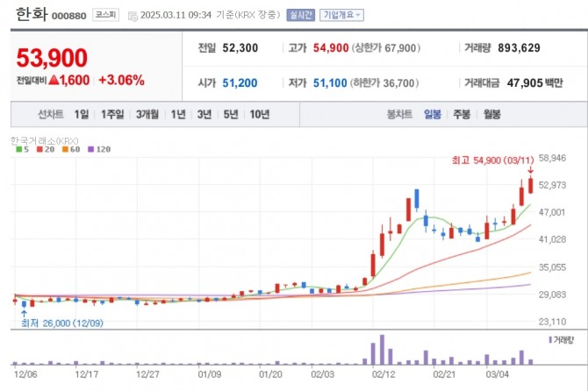Screen dimensions: 588x391
Task: Click the 최저 26,000 low marker arrow
Action: [24, 313]
